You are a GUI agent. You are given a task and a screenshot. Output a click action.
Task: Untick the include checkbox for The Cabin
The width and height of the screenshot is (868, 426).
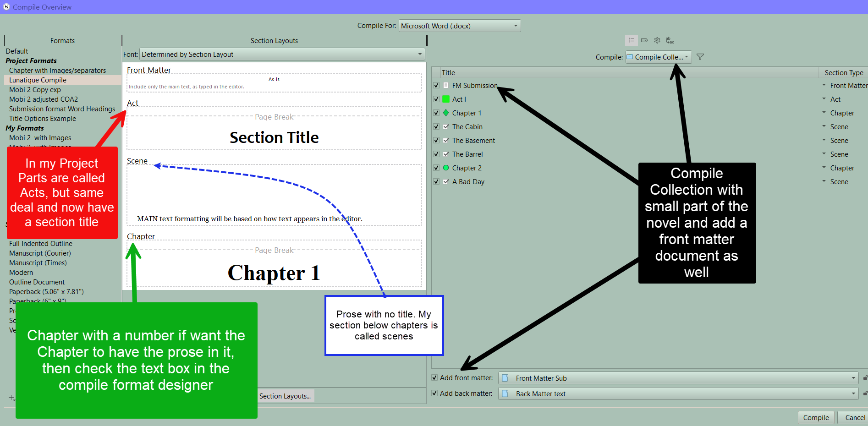[436, 127]
